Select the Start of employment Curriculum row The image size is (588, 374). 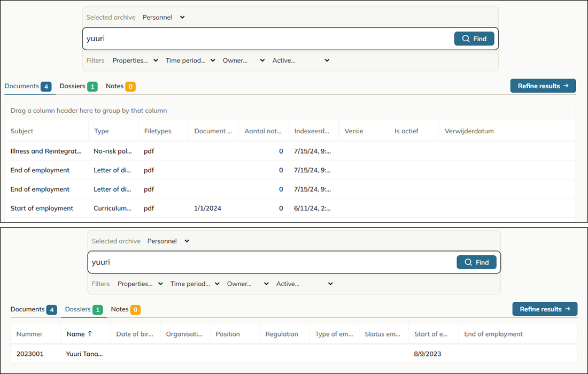pos(290,208)
